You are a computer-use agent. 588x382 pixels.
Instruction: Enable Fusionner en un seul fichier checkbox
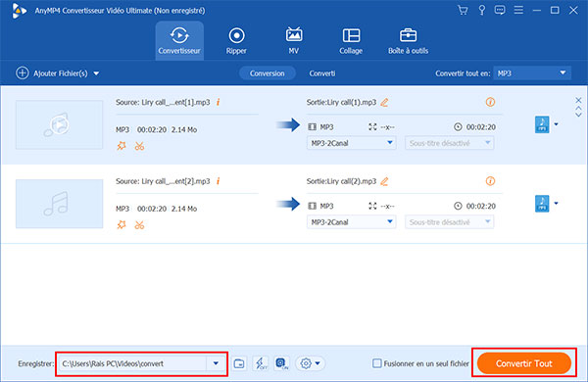377,363
